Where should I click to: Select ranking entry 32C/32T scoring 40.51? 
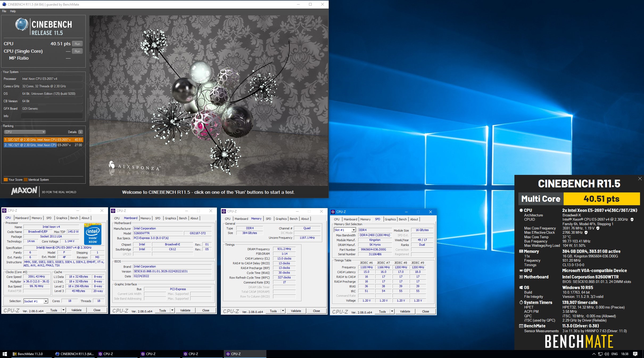(x=43, y=140)
